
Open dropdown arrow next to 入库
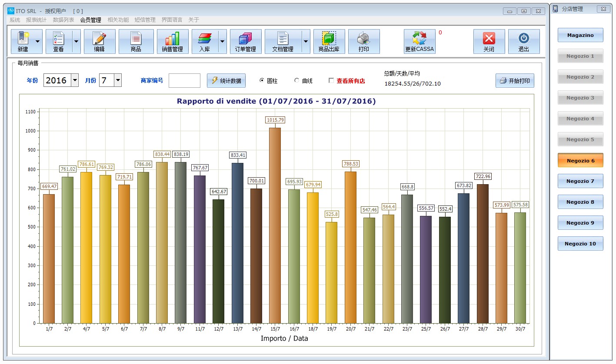(x=223, y=41)
